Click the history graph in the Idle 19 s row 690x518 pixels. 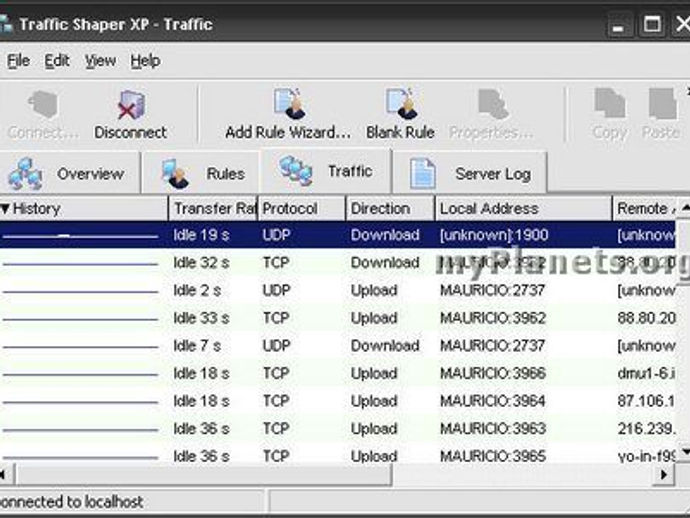(81, 236)
